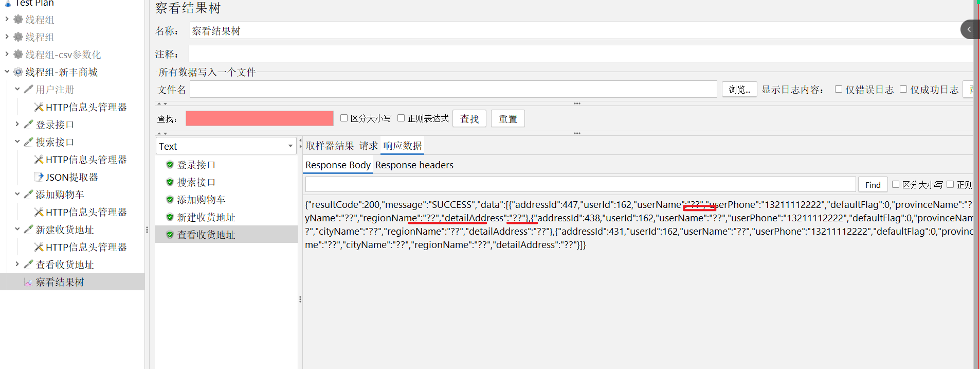Image resolution: width=980 pixels, height=369 pixels.
Task: Click HTTP信息头管理器 wrench icon under 新建收货地址
Action: pyautogui.click(x=39, y=247)
